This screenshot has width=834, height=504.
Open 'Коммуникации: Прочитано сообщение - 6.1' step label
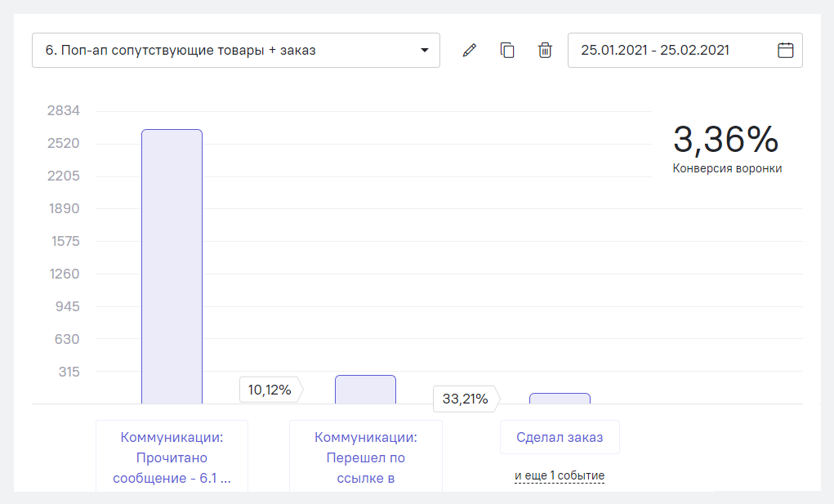click(x=172, y=457)
